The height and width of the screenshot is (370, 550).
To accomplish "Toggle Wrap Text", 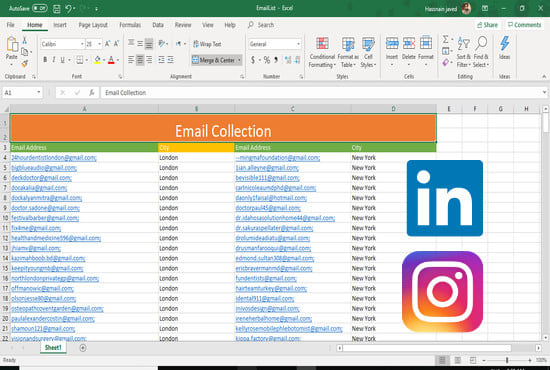I will point(207,44).
